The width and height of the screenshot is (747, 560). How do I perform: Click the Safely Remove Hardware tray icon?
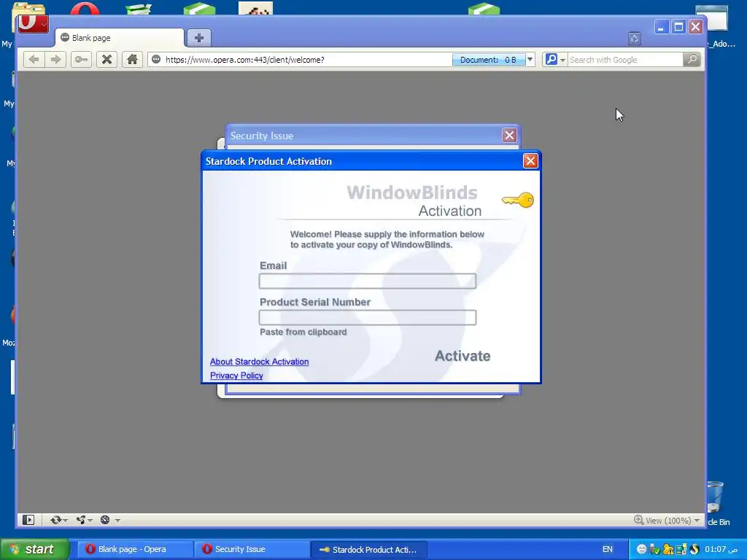tap(654, 549)
